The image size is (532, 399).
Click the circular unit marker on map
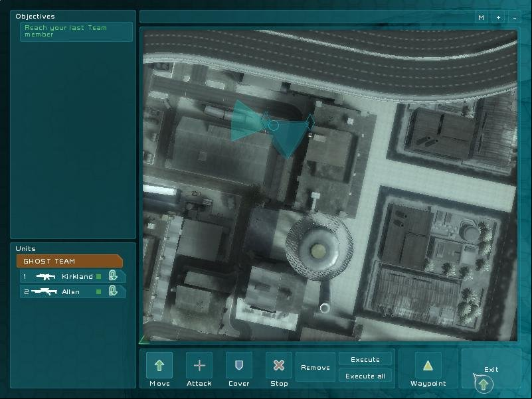coord(274,125)
